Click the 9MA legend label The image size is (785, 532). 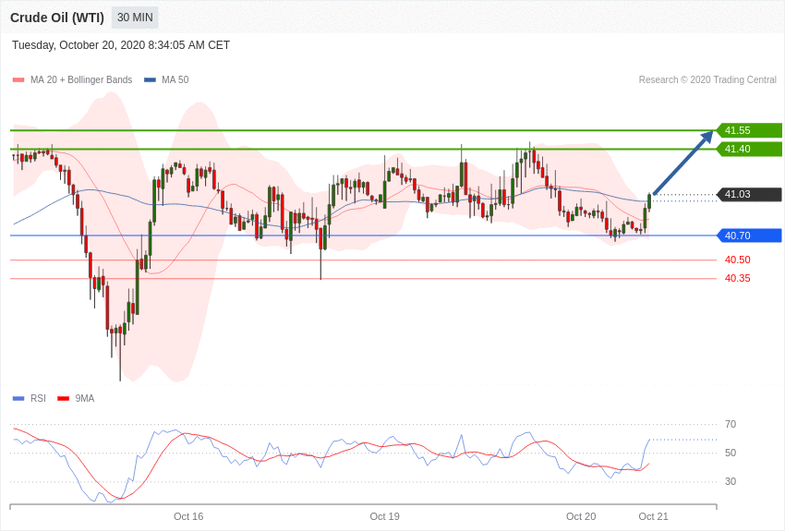point(85,398)
